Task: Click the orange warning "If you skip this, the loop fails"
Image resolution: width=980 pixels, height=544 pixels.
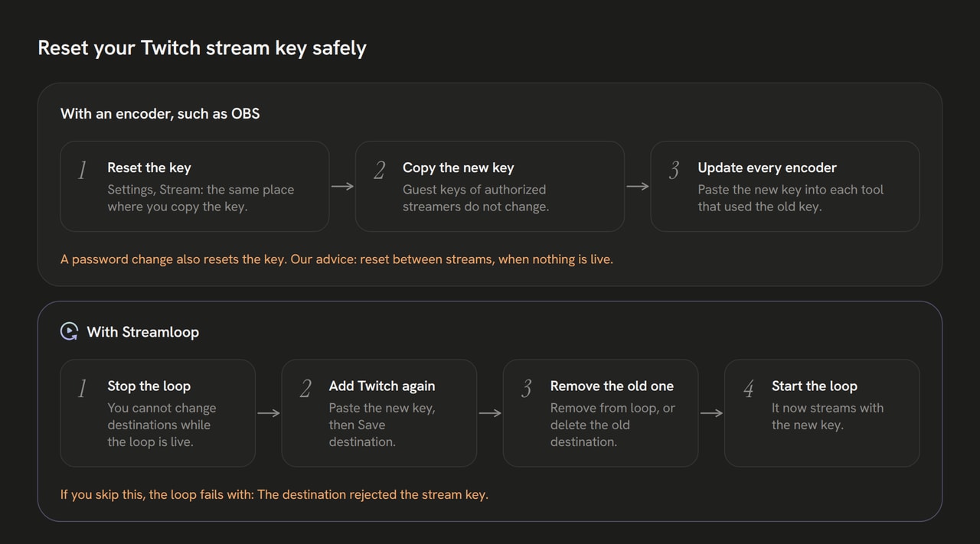Action: [274, 494]
